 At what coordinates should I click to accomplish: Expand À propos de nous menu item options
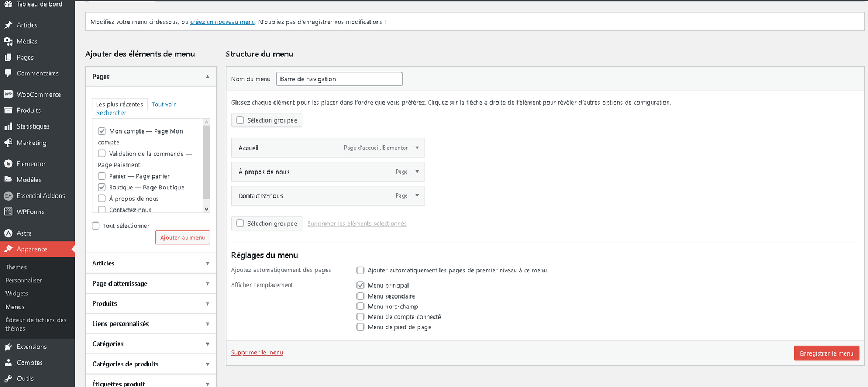click(x=417, y=172)
